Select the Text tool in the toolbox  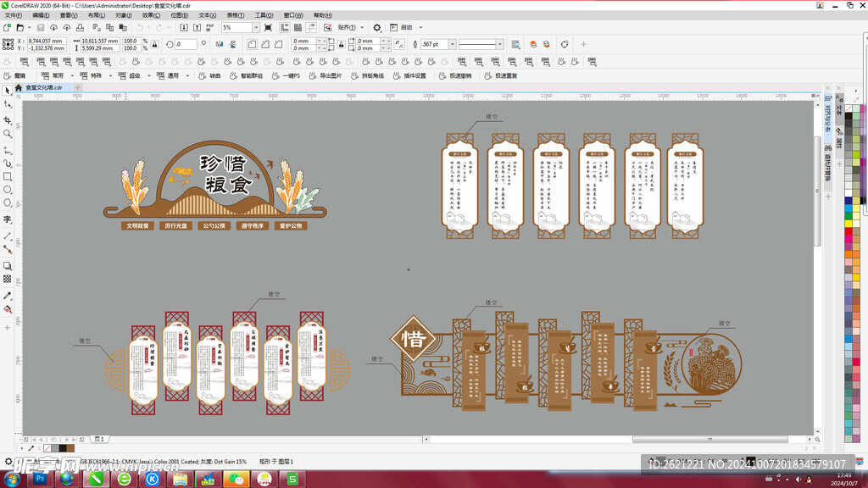pos(8,219)
